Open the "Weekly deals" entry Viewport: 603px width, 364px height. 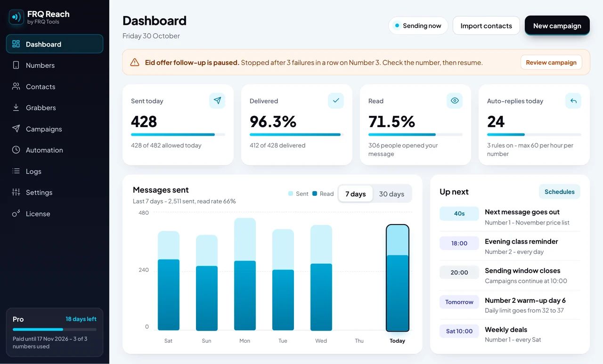[510, 334]
